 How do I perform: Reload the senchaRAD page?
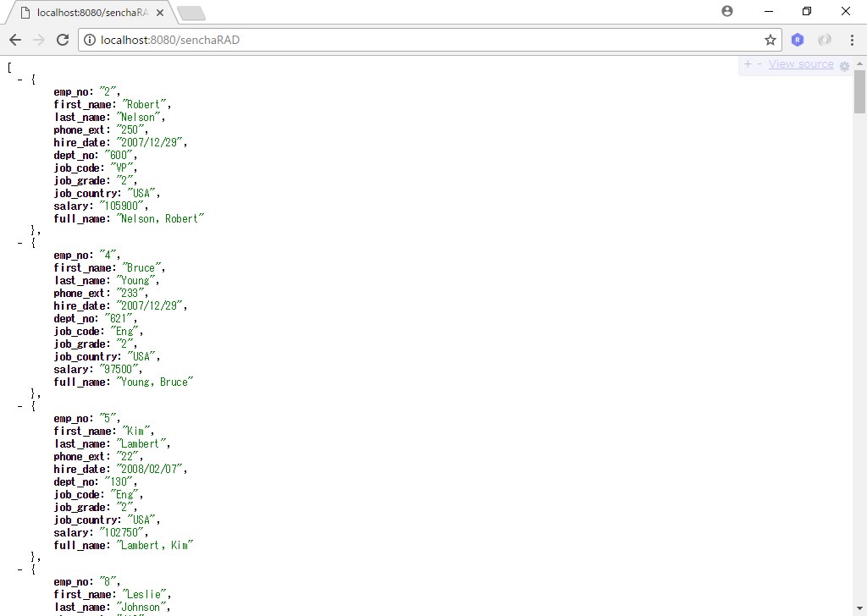pyautogui.click(x=63, y=39)
